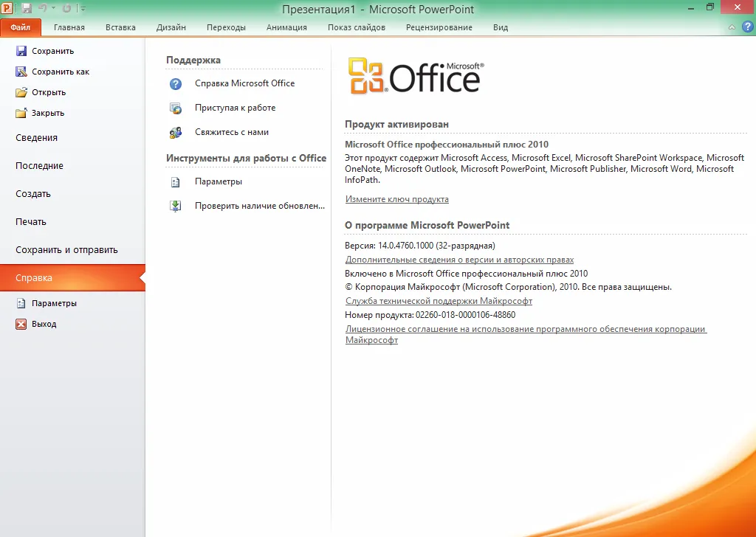Click Microsoft Office профессиональный плюс 2010 title

(x=447, y=145)
